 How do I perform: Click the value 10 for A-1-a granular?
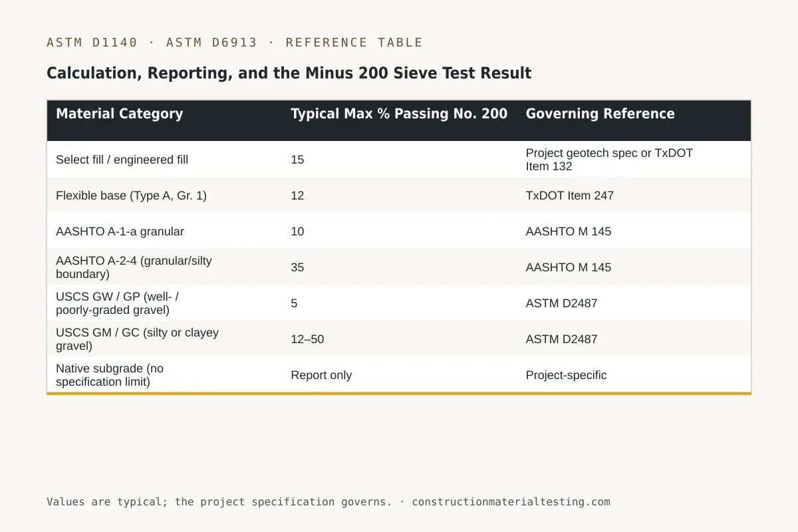297,231
